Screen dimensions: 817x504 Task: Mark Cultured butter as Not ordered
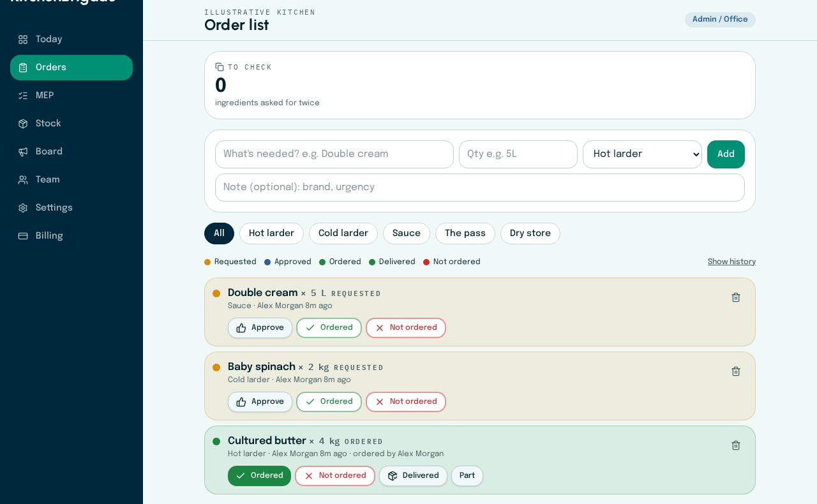[335, 476]
